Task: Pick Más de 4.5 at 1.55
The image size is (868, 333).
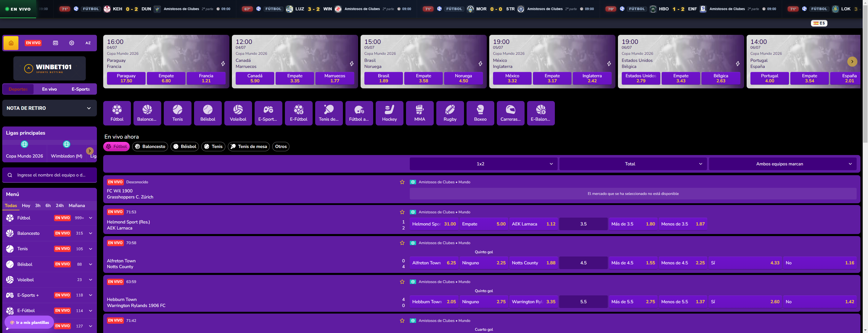Action: pos(633,263)
